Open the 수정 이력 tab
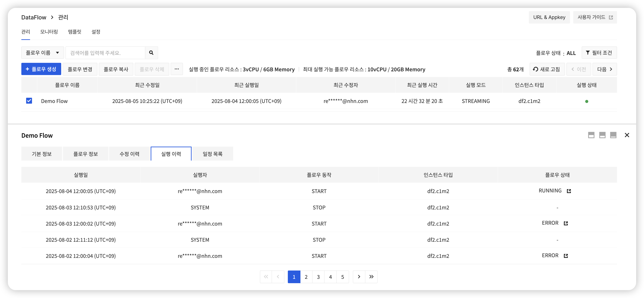Screen dimensions: 644x298 tap(130, 154)
